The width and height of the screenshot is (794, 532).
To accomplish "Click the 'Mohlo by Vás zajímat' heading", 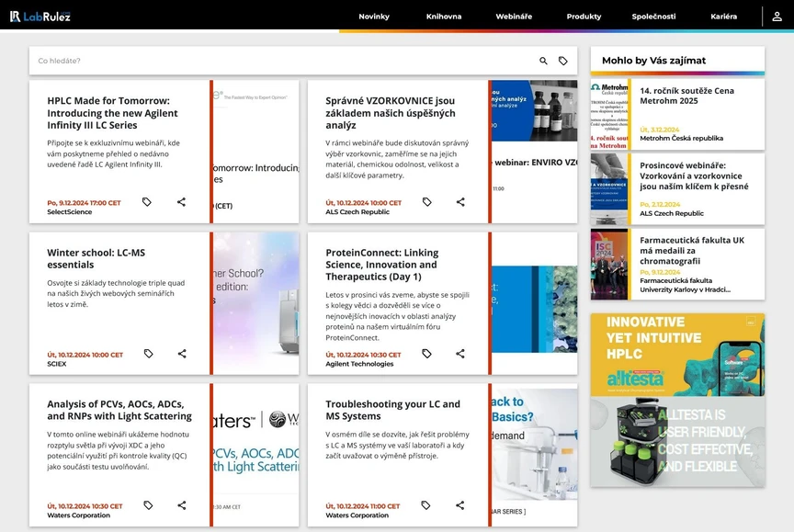I will 653,61.
